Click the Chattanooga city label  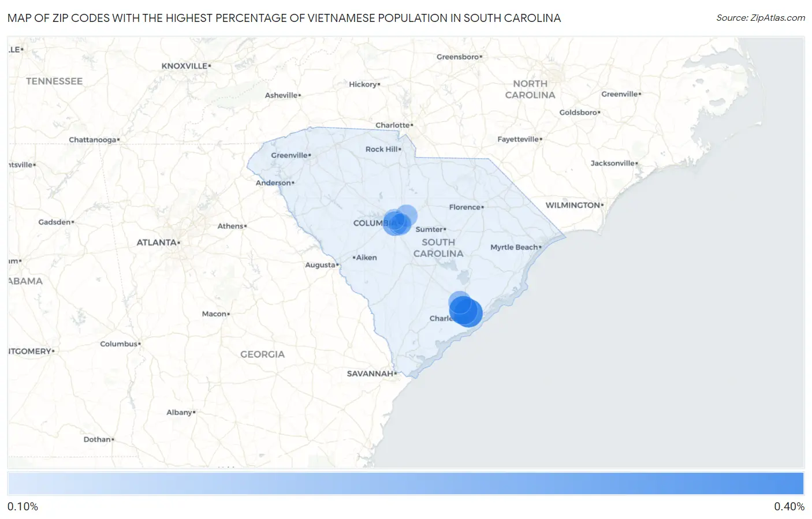tap(92, 140)
